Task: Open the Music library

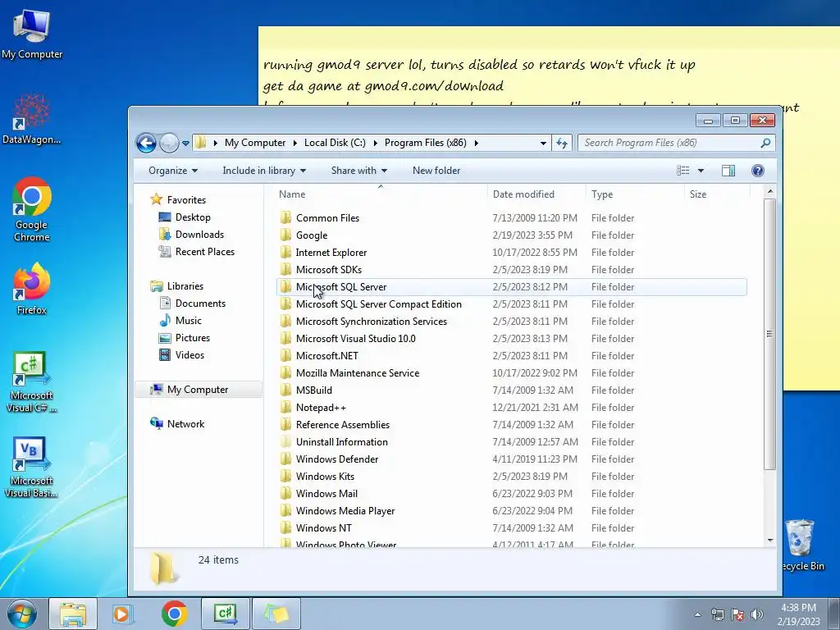Action: [180, 321]
